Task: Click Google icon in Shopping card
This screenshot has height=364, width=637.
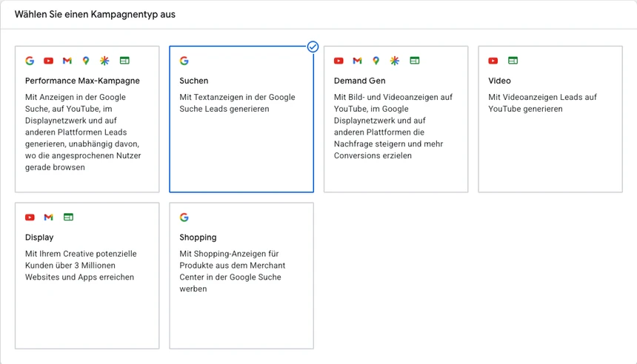Action: 184,218
